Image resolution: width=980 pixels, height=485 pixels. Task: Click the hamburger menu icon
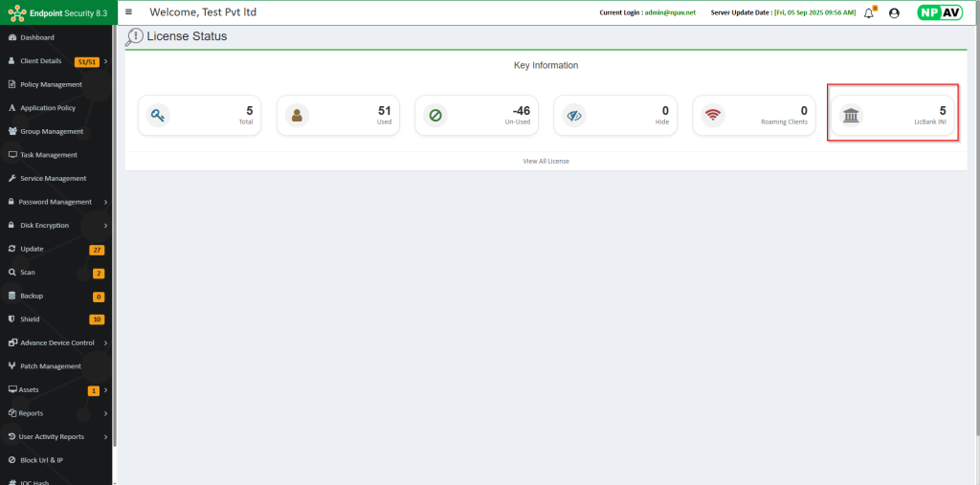129,12
